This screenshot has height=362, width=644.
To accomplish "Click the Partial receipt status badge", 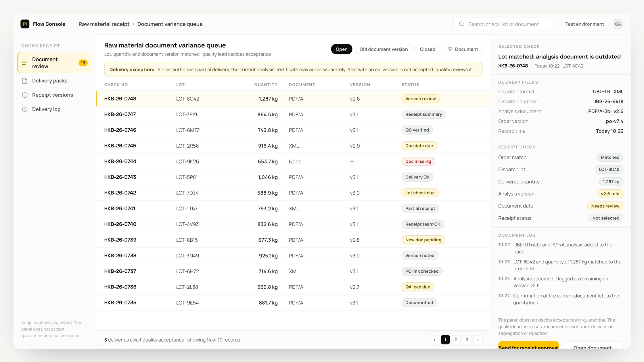I will tap(420, 208).
